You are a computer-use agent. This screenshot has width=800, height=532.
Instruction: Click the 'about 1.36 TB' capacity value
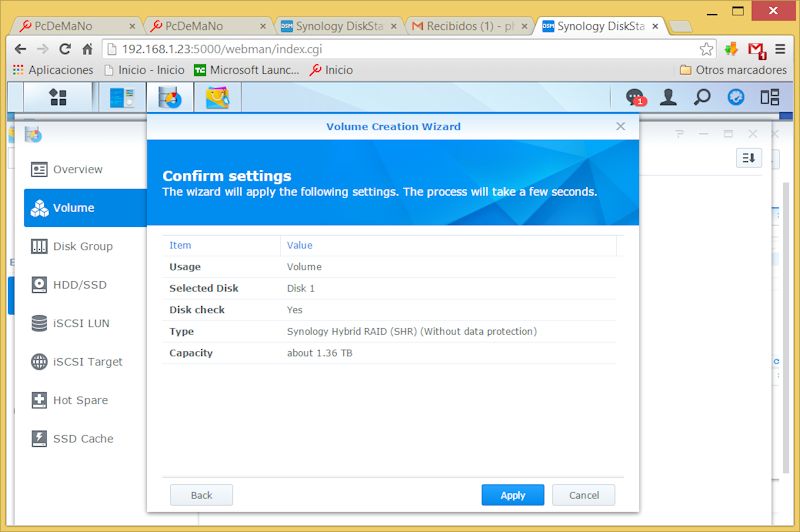(x=319, y=353)
